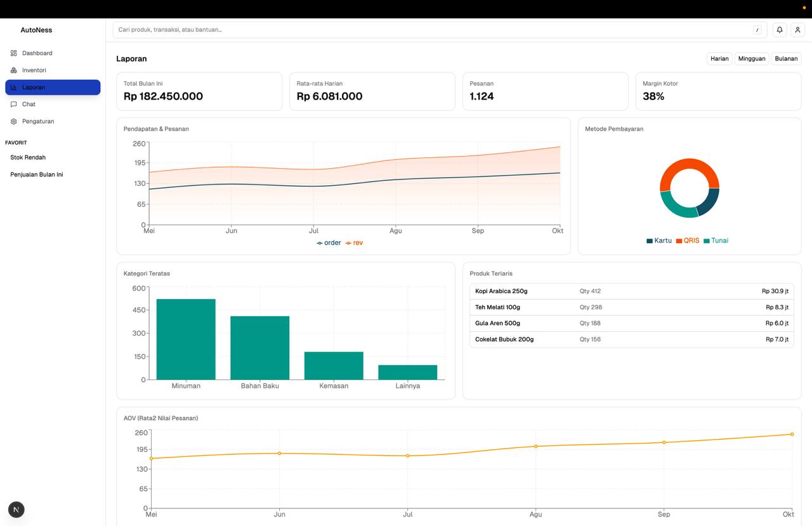Click the Laporan bar chart icon

click(14, 88)
